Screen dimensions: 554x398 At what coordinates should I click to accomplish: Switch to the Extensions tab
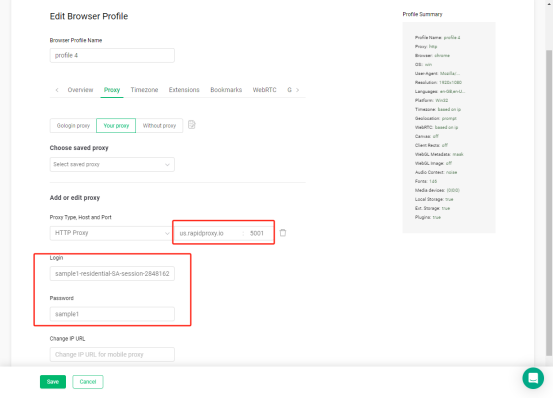pos(184,90)
